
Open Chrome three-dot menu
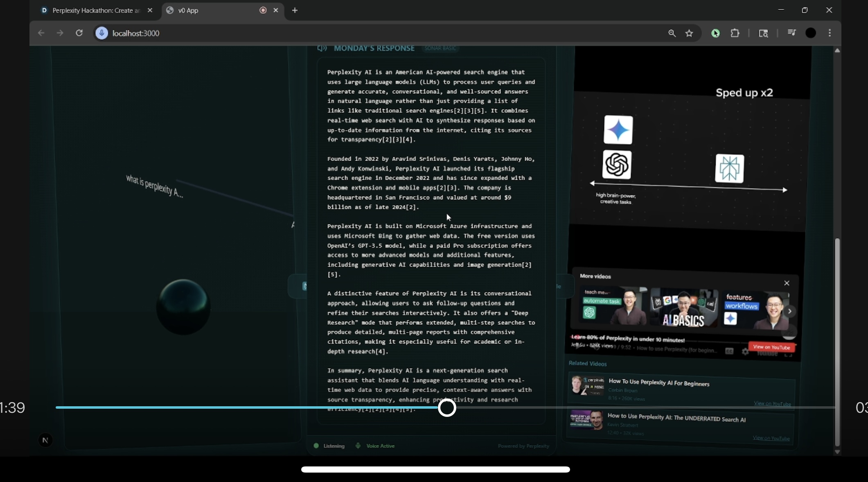pyautogui.click(x=830, y=33)
